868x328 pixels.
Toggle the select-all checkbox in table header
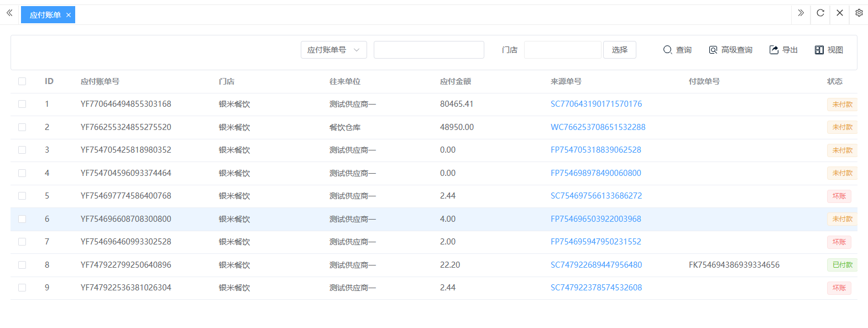tap(22, 81)
